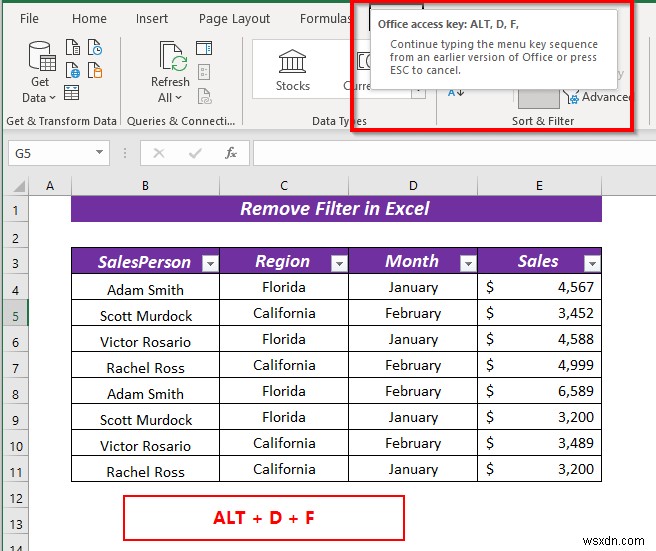Open the Queries & Connections pane icon
This screenshot has width=656, height=551.
(204, 48)
